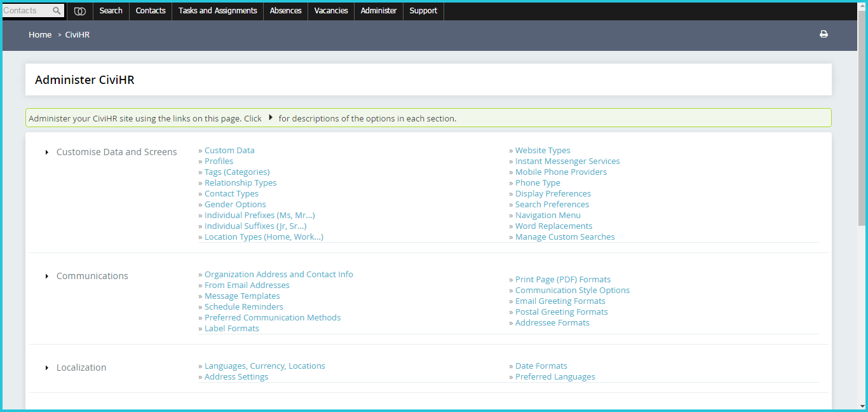
Task: Expand the Customise Data and Screens section
Action: click(47, 152)
